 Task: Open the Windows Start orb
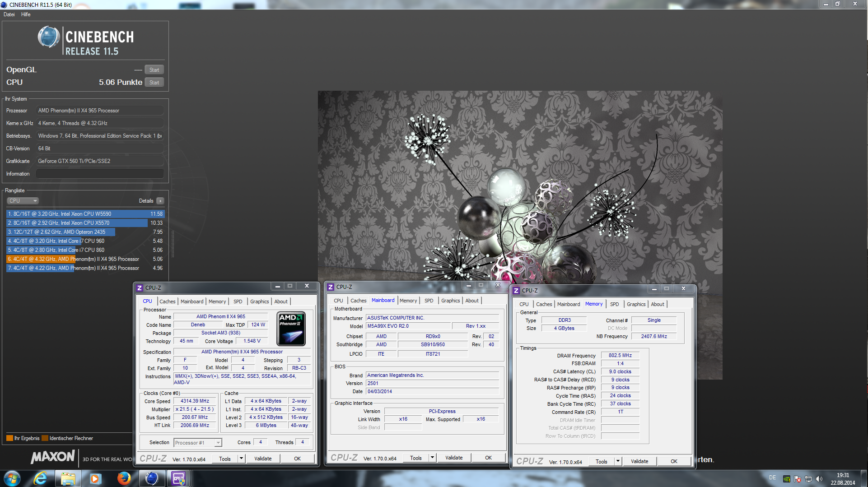(x=12, y=478)
